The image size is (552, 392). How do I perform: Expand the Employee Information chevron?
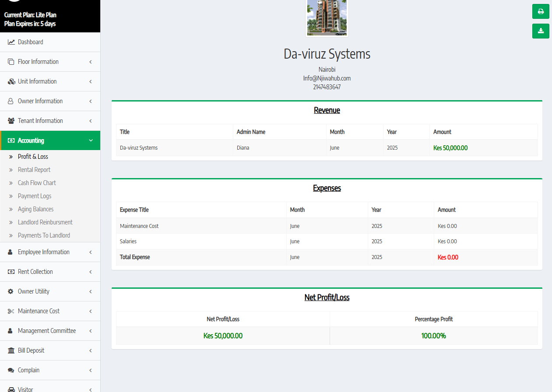pyautogui.click(x=91, y=252)
